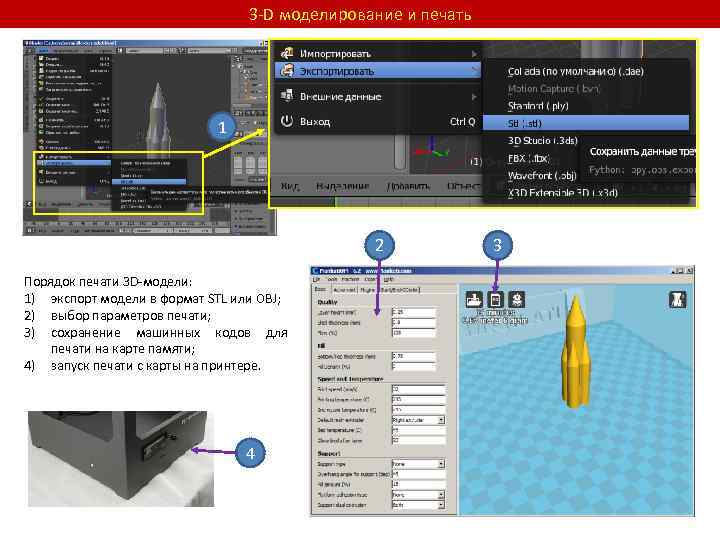This screenshot has height=540, width=720.
Task: Select 3D Studio (.3ds) export option
Action: 543,141
